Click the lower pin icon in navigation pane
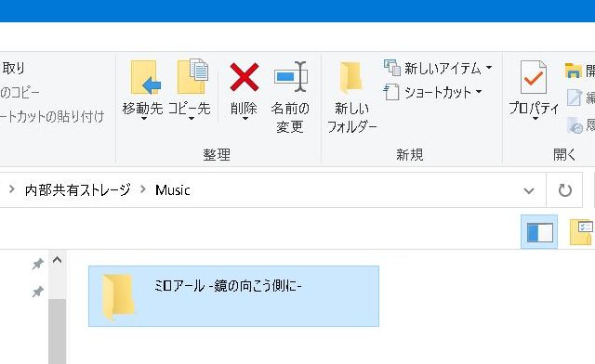The height and width of the screenshot is (364, 595). pyautogui.click(x=37, y=292)
